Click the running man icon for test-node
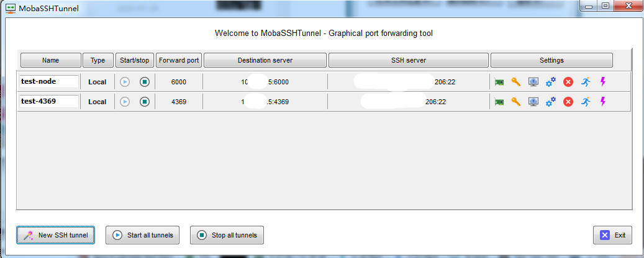Image resolution: width=644 pixels, height=258 pixels. (586, 82)
